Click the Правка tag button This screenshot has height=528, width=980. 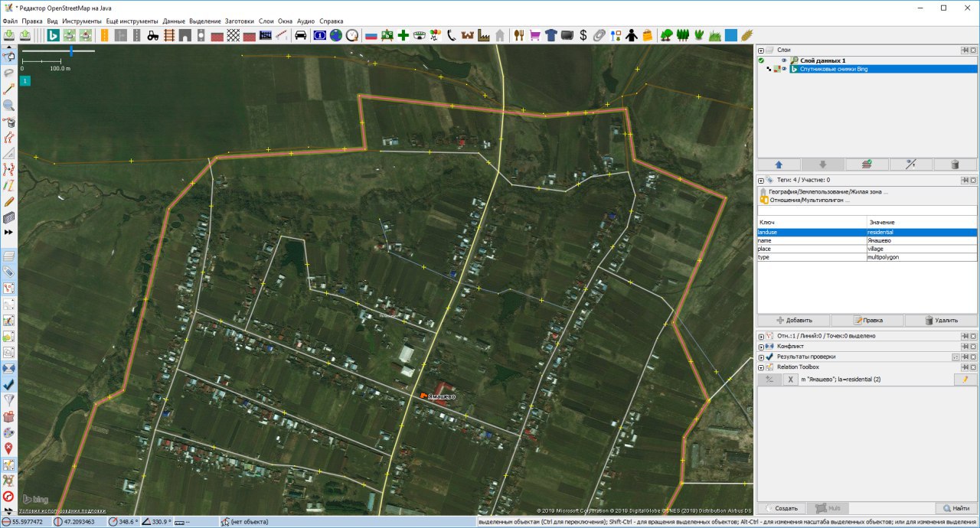[x=867, y=321]
